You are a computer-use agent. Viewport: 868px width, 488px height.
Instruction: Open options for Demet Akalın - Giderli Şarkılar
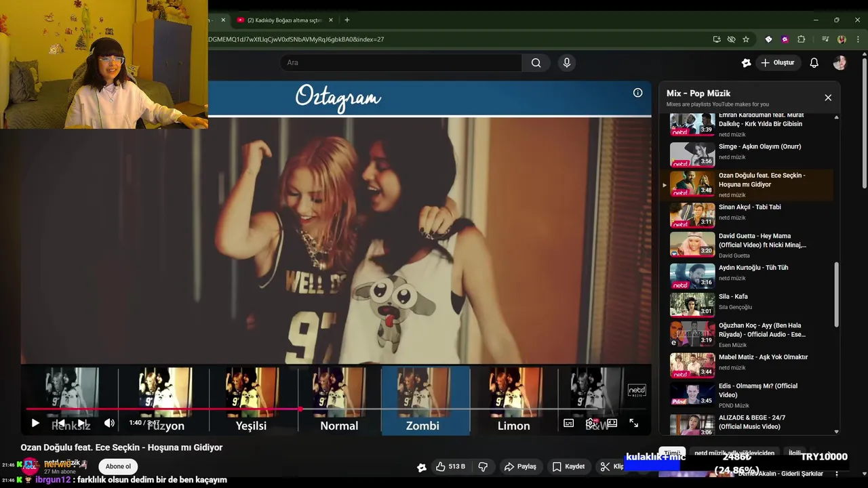click(837, 474)
